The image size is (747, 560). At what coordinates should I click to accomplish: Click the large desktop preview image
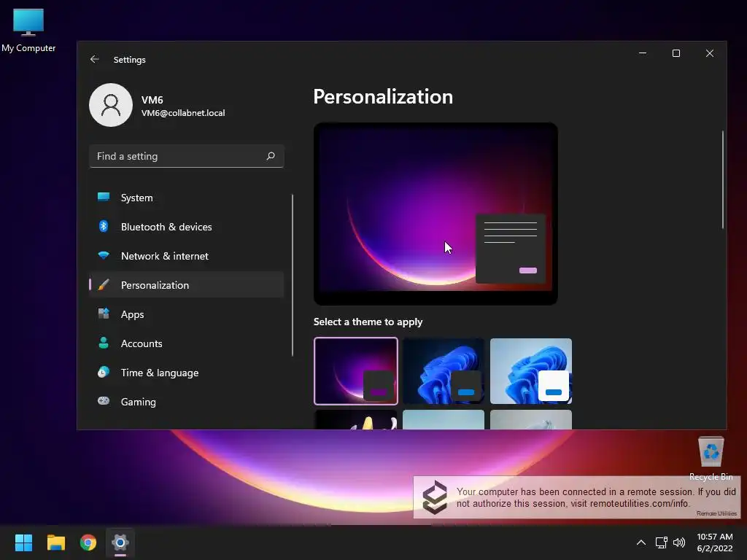(436, 214)
